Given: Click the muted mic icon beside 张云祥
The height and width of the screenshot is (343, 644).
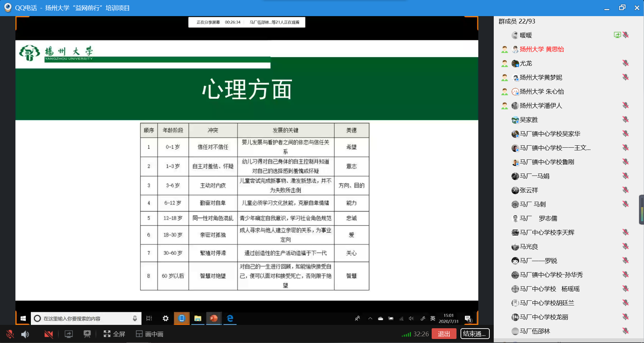Looking at the screenshot, I should click(626, 190).
